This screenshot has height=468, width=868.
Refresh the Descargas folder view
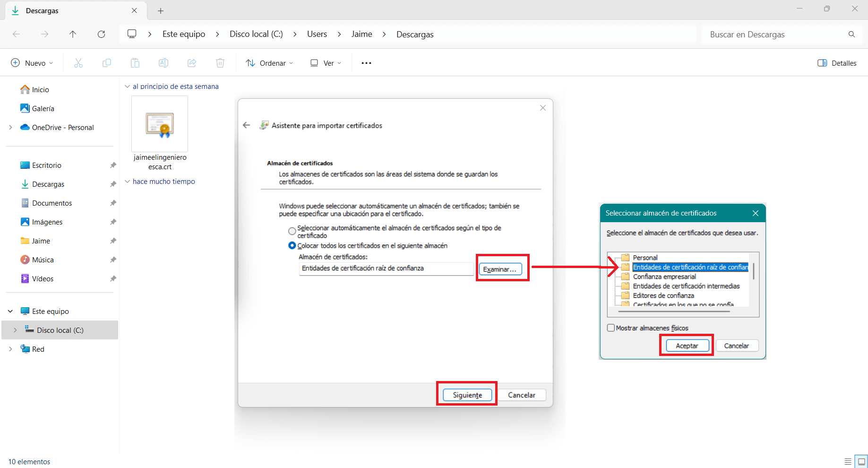click(x=101, y=34)
